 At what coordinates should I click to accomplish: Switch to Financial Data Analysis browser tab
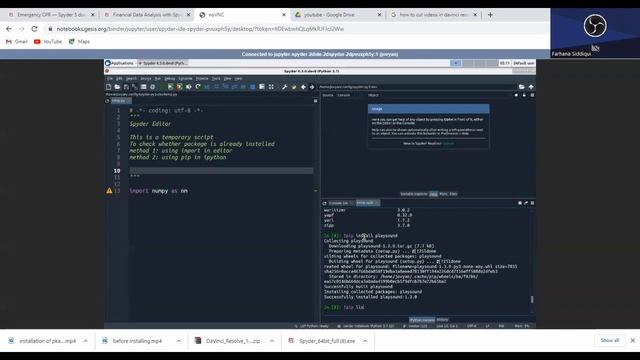pyautogui.click(x=146, y=15)
